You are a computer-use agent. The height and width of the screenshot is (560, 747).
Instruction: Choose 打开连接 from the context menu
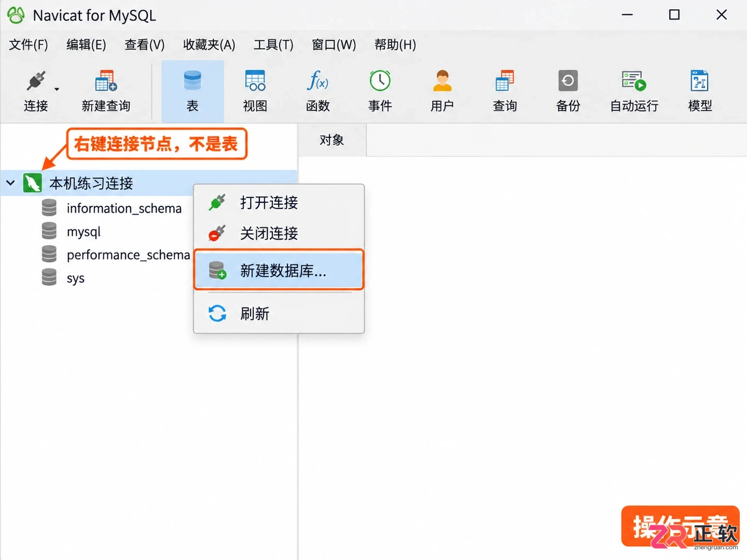click(279, 202)
